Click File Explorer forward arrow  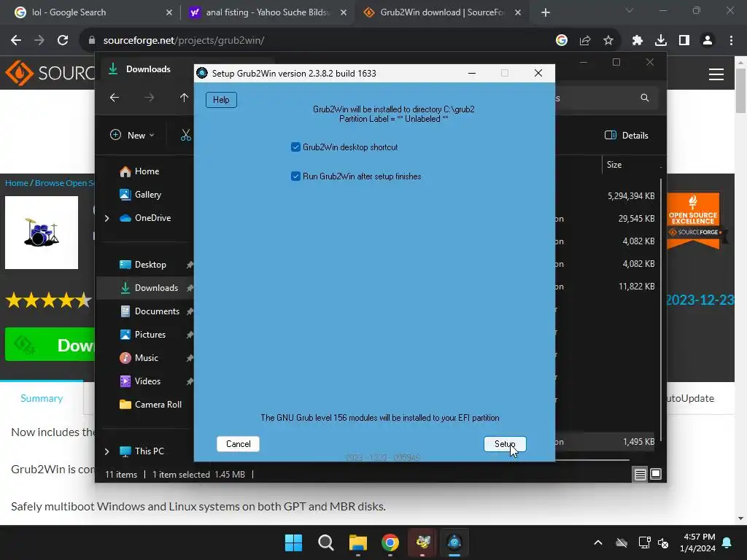pos(149,98)
